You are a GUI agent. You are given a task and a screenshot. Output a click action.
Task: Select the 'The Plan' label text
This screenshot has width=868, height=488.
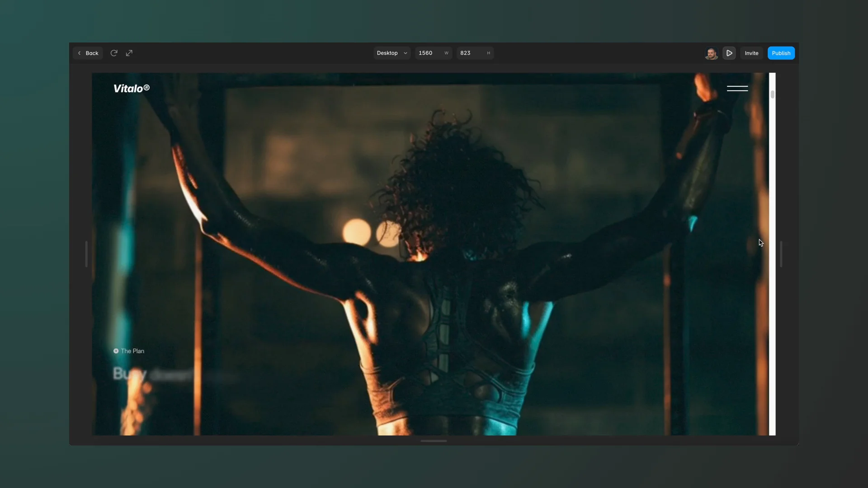[132, 351]
